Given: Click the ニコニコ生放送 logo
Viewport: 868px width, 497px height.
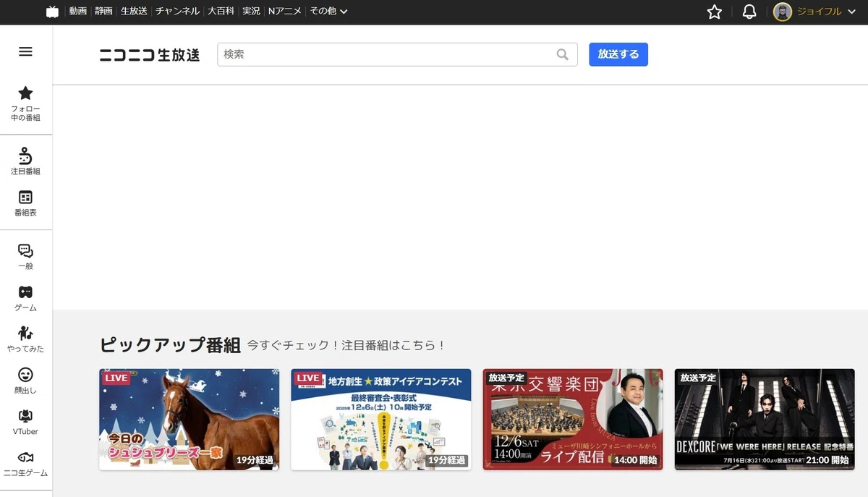Looking at the screenshot, I should pos(150,55).
